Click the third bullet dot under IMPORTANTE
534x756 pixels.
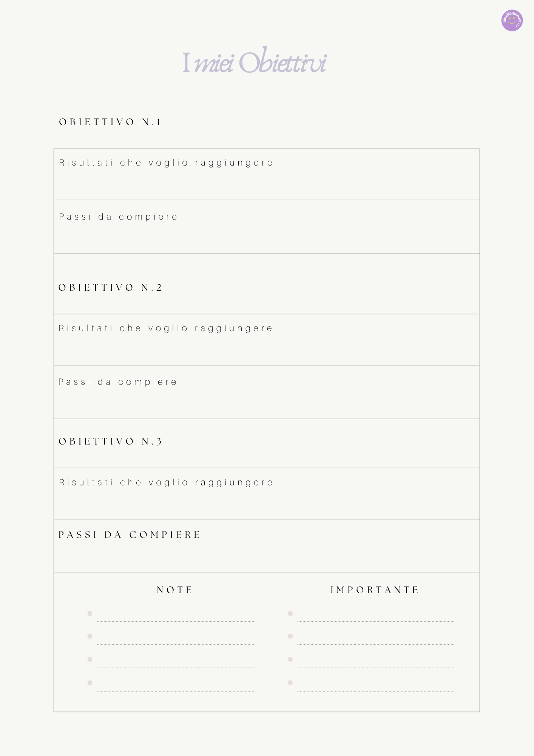(290, 659)
